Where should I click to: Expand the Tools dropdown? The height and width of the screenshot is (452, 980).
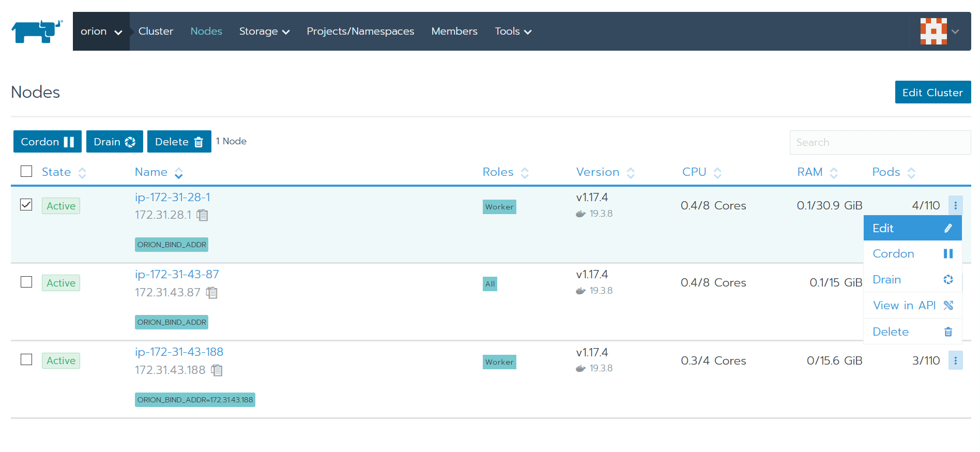pos(513,32)
